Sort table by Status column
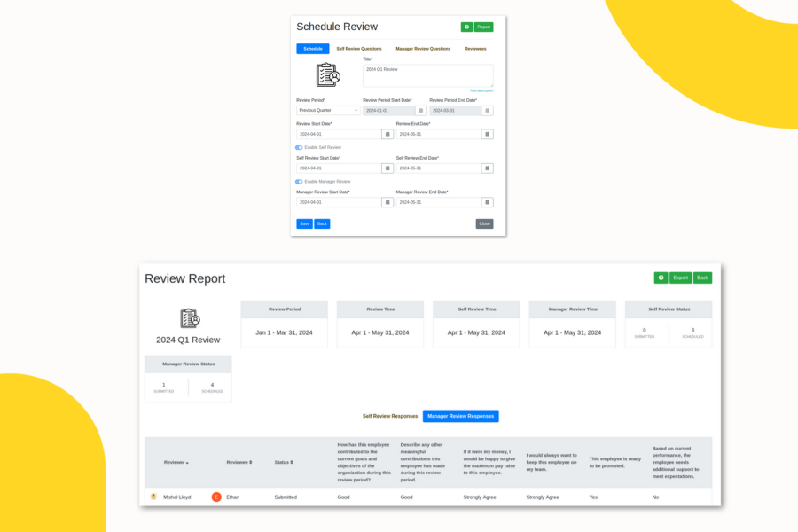798x532 pixels. (284, 462)
